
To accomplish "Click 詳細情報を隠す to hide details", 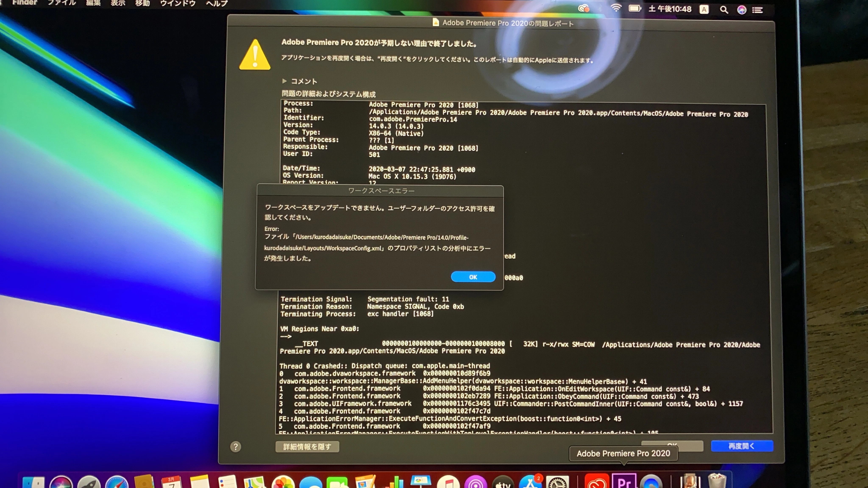I will (x=307, y=446).
